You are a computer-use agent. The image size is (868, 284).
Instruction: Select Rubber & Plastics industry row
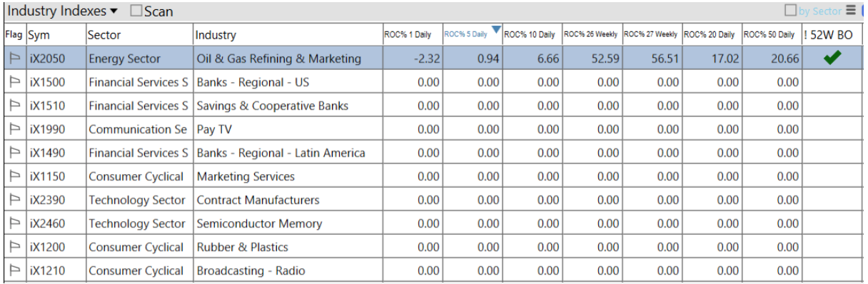pos(434,248)
